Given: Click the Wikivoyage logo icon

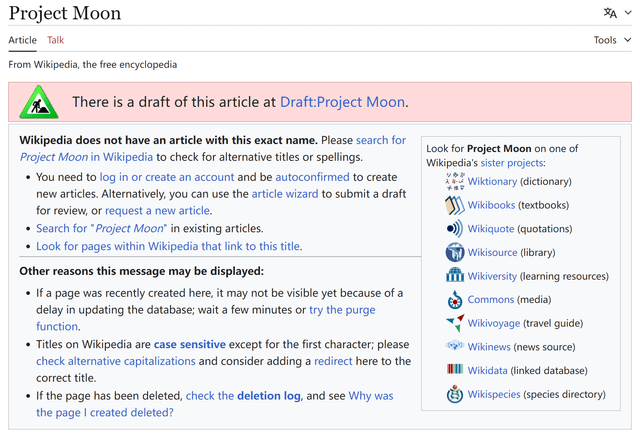Looking at the screenshot, I should [x=455, y=323].
